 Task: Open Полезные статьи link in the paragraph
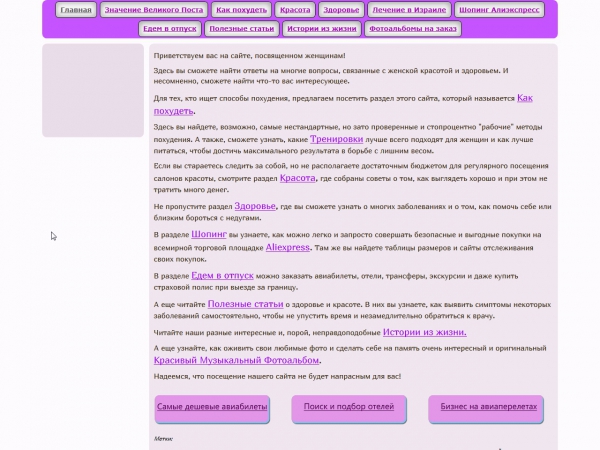coord(246,304)
